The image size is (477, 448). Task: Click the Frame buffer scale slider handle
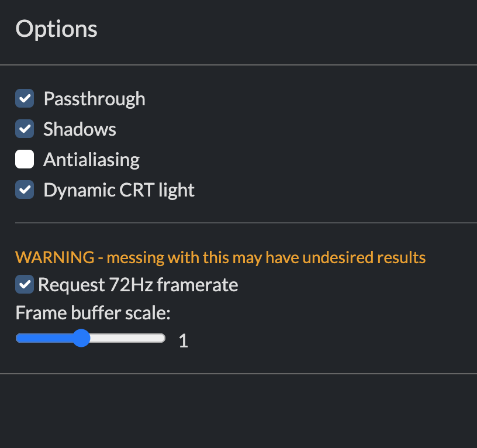point(81,338)
